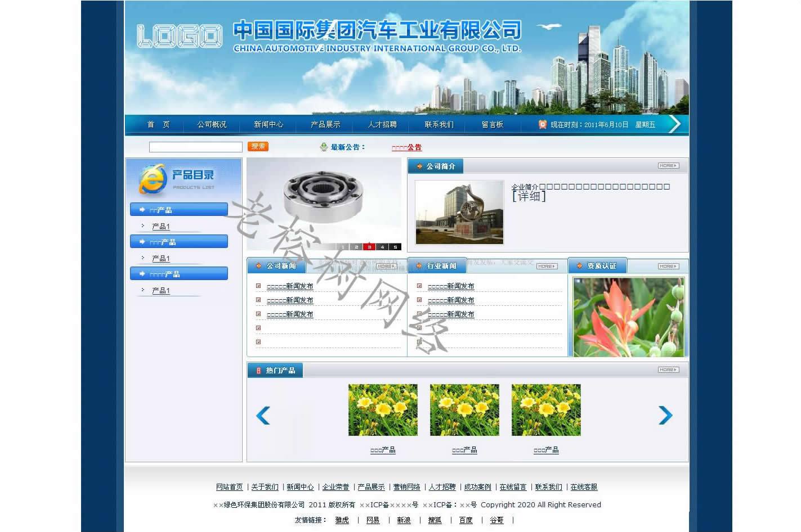Click MORE in the 行业新闻 panel
The height and width of the screenshot is (532, 801).
pyautogui.click(x=547, y=266)
